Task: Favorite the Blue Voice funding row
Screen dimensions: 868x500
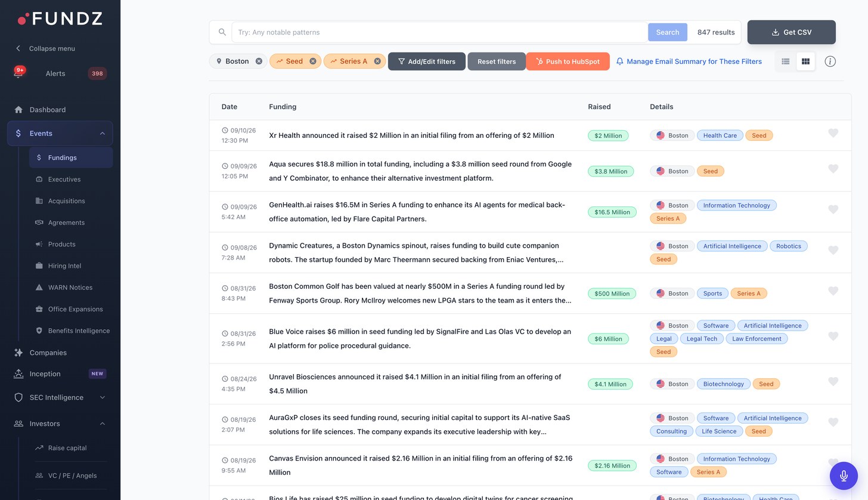Action: point(833,337)
